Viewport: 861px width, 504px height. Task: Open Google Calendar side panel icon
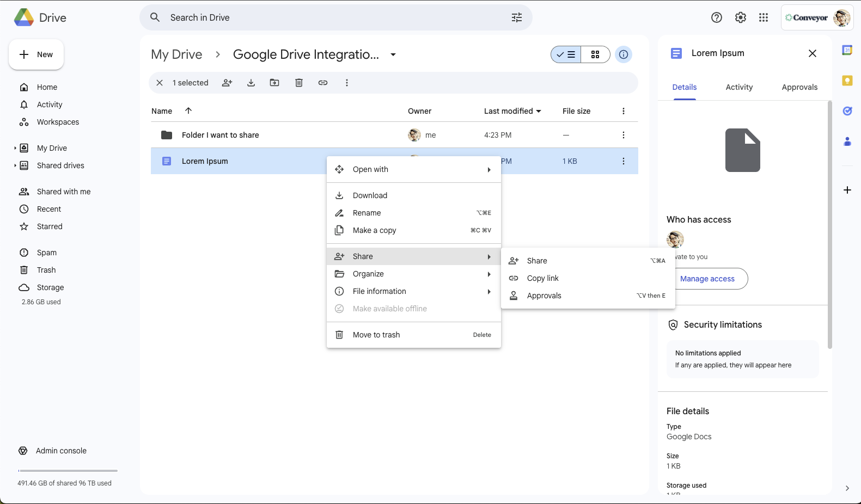pyautogui.click(x=847, y=50)
